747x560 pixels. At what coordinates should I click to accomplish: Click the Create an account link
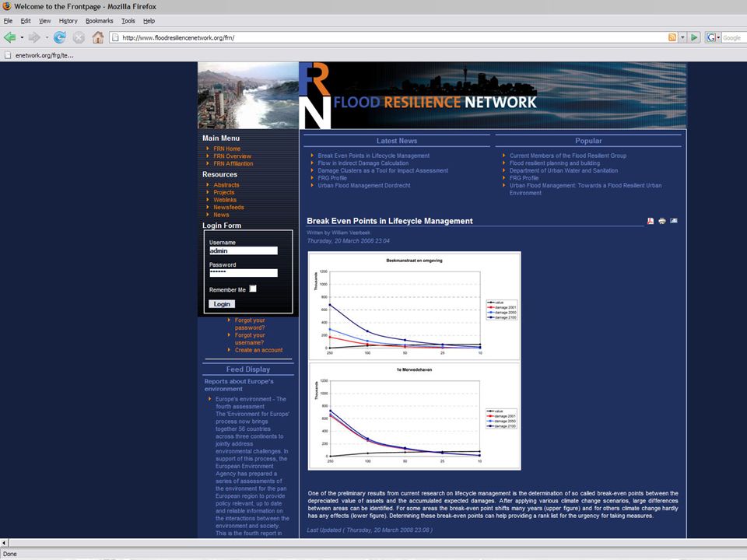point(258,350)
